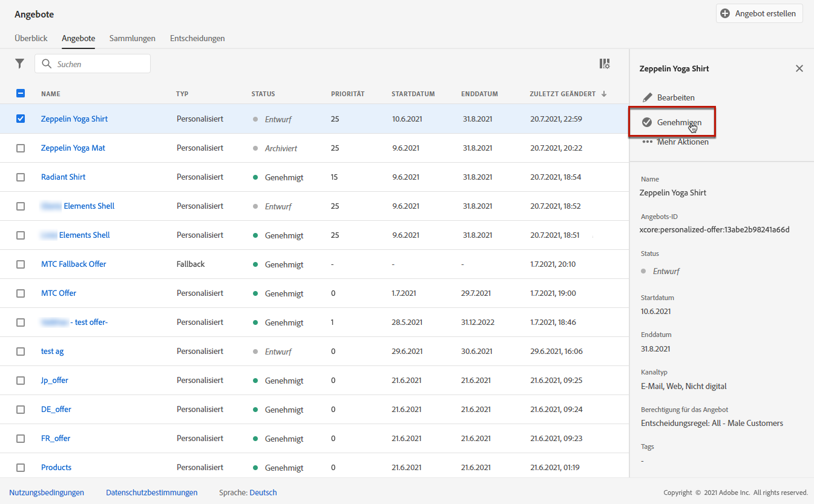
Task: Uncheck the Zeppelin Yoga Shirt checkbox
Action: 21,119
